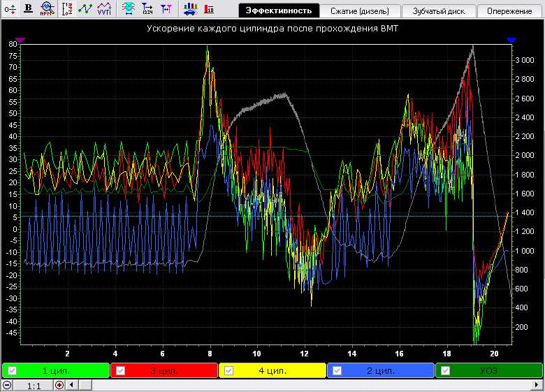Image resolution: width=545 pixels, height=392 pixels.
Task: Click the horizontal scrollbar right arrow
Action: click(537, 385)
